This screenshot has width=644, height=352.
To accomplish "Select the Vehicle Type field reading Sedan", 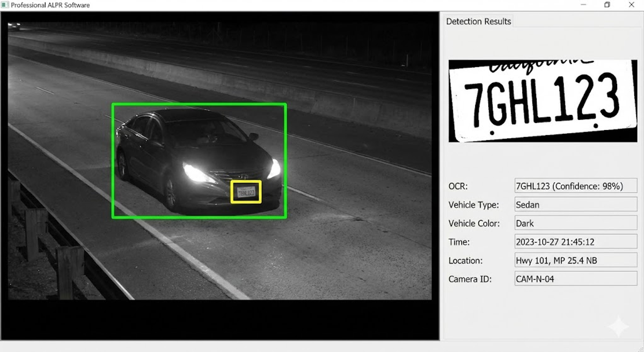I will coord(576,205).
